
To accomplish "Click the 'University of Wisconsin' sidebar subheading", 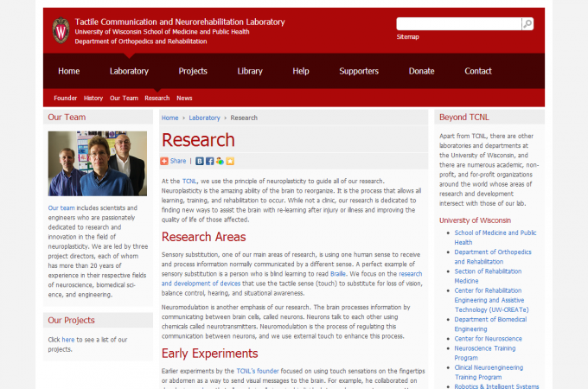I will pyautogui.click(x=475, y=220).
